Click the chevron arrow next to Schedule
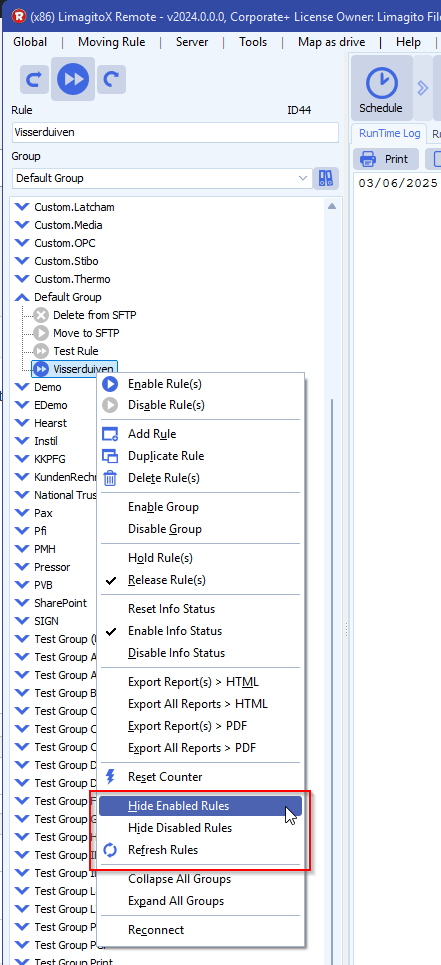 coord(423,88)
